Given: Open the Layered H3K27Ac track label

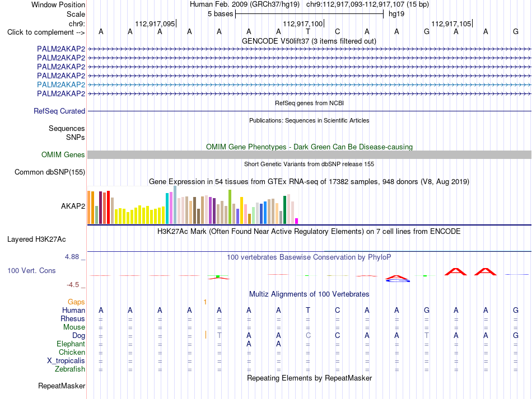Looking at the screenshot, I should pos(36,240).
